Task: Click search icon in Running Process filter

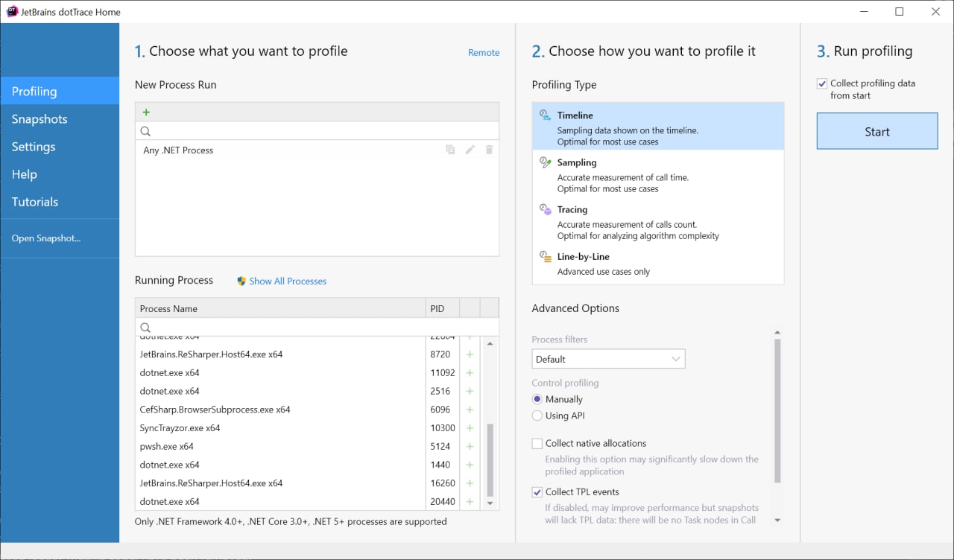Action: [145, 328]
